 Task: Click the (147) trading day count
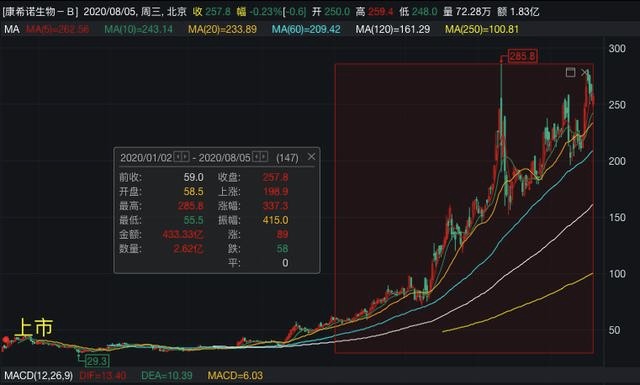[x=287, y=158]
